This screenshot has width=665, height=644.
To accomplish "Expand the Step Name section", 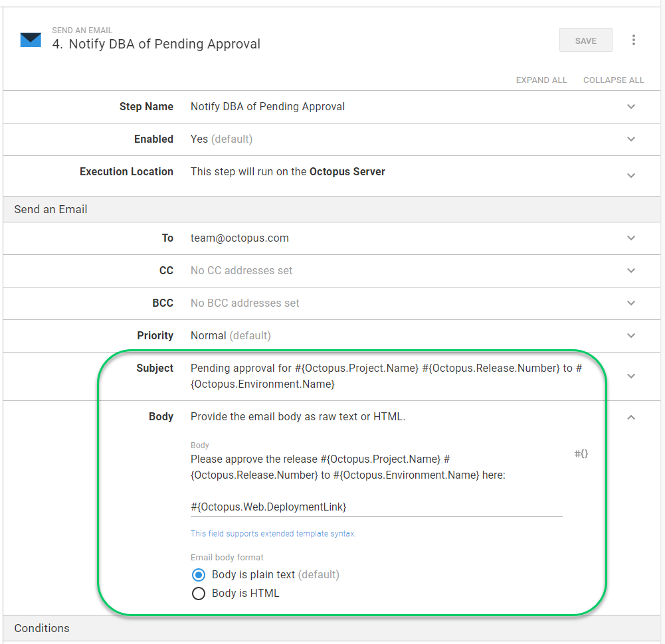I will (x=631, y=107).
